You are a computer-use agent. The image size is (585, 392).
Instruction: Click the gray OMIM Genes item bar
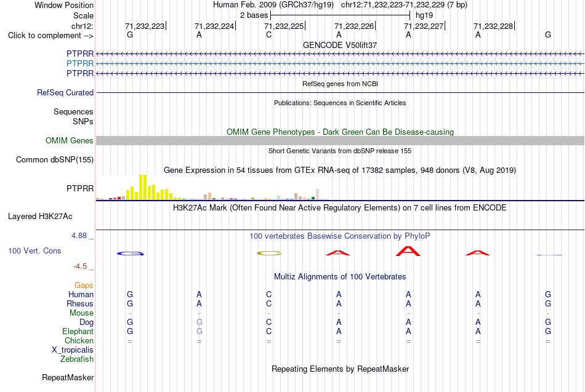click(340, 140)
